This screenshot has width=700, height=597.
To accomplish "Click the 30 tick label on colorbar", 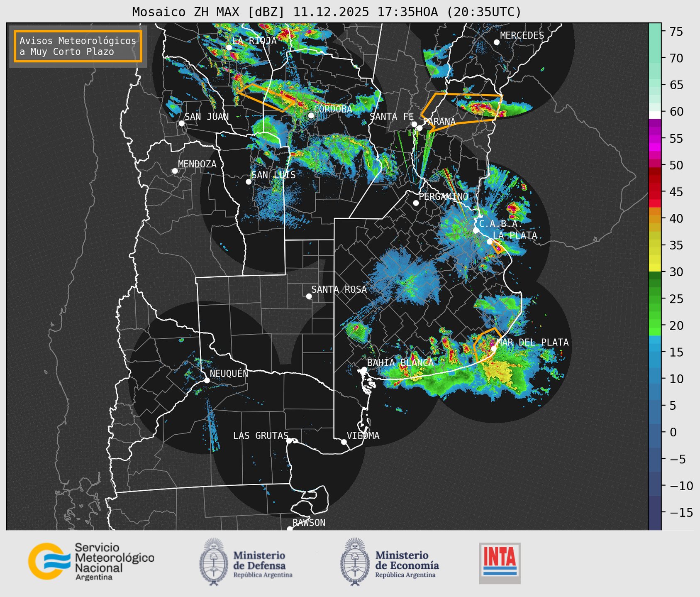I will point(676,272).
